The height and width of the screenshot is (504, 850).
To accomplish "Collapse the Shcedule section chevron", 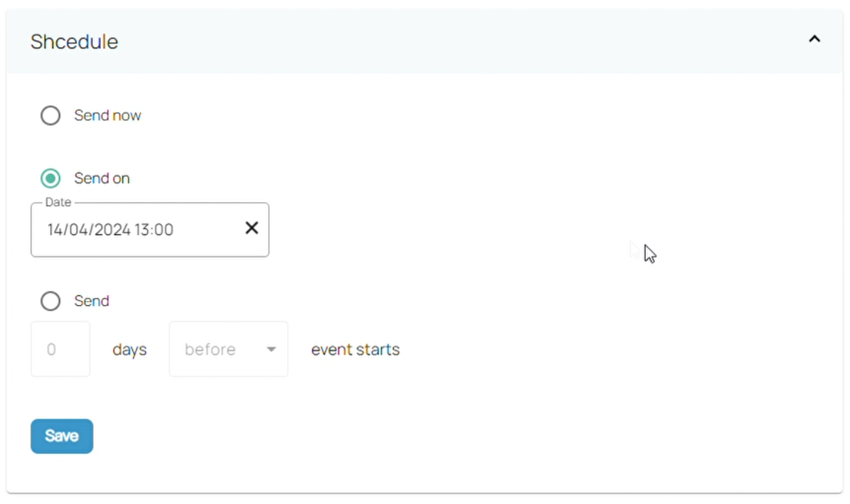I will click(814, 40).
